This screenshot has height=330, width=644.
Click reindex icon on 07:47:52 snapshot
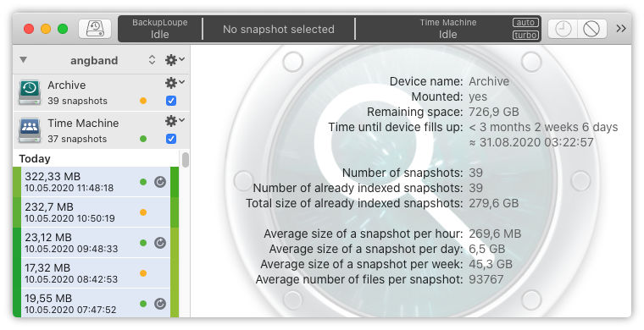(x=160, y=304)
